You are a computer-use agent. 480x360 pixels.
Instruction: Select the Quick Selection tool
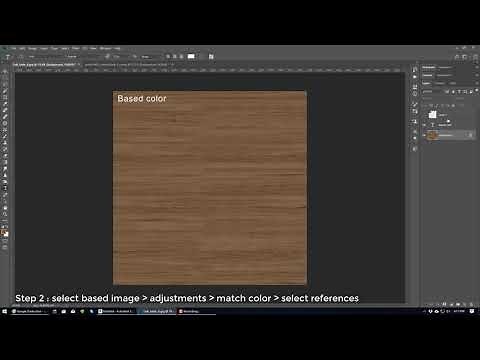[5, 91]
